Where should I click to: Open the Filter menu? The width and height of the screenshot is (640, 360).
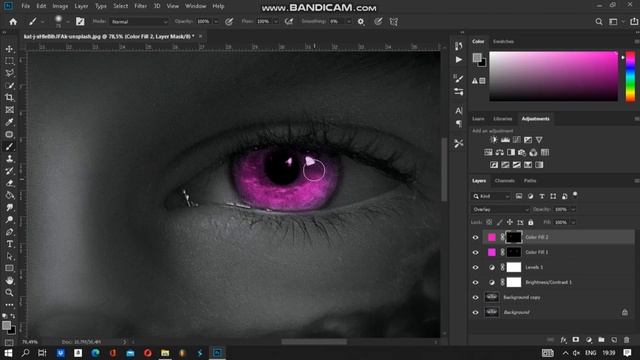point(140,6)
